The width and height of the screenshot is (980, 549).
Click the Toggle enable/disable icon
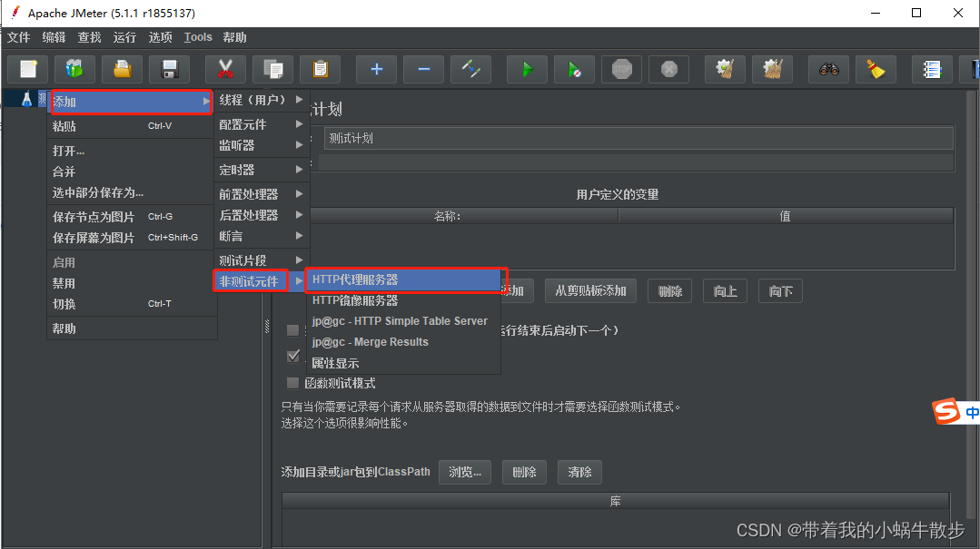click(470, 69)
